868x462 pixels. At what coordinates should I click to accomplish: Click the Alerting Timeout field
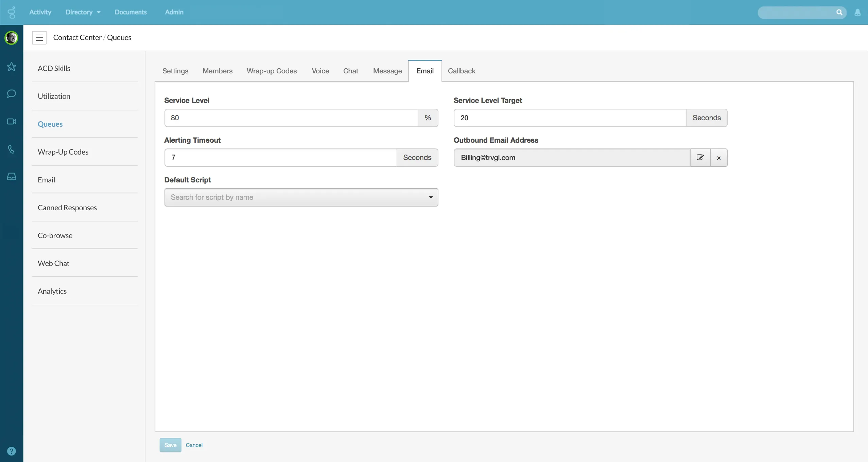pyautogui.click(x=281, y=158)
